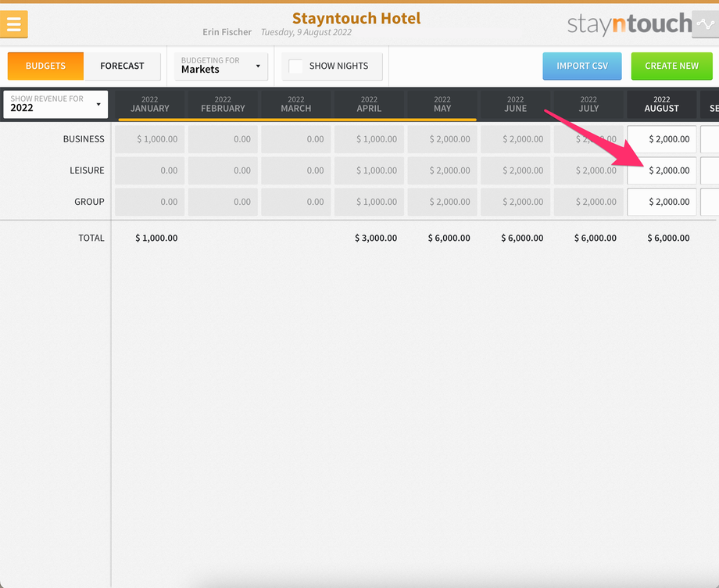This screenshot has width=719, height=588.
Task: Click the Leisure June $2,000.00 cell
Action: tap(515, 170)
